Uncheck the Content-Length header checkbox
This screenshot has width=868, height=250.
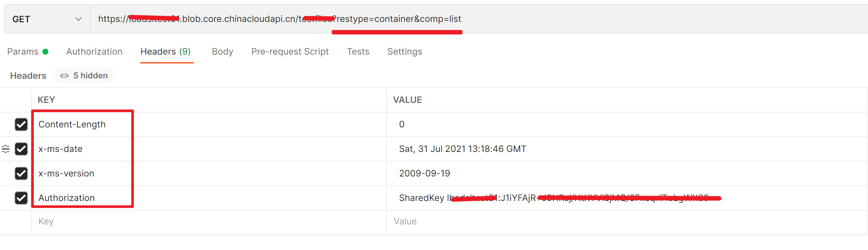pyautogui.click(x=21, y=124)
